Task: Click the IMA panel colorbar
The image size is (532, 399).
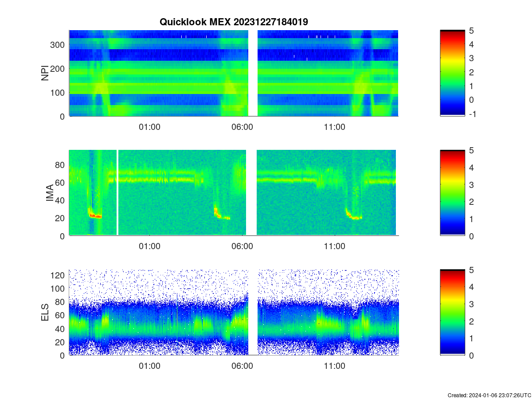Action: point(452,193)
